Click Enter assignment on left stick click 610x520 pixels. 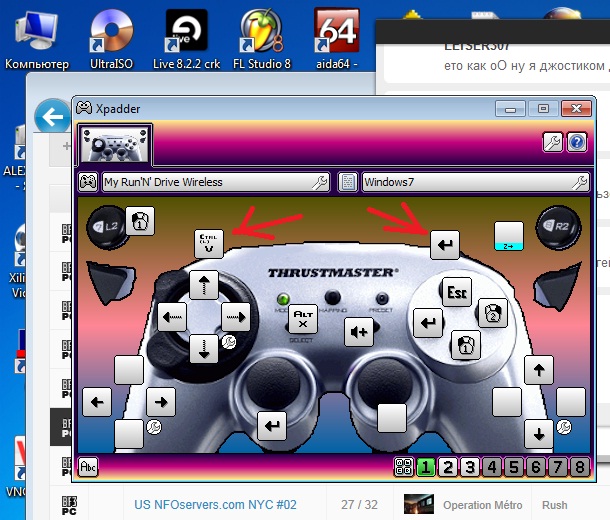272,426
